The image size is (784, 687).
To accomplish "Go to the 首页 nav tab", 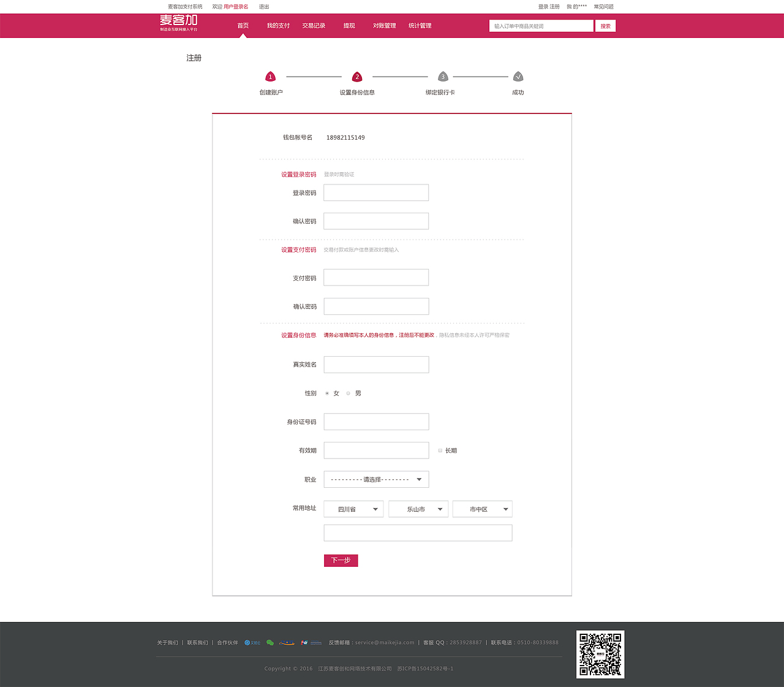I will [243, 26].
